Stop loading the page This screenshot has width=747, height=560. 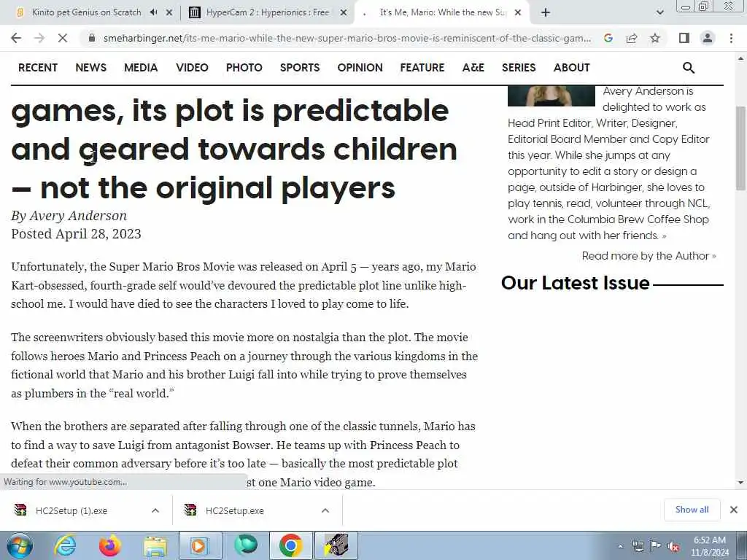tap(63, 38)
